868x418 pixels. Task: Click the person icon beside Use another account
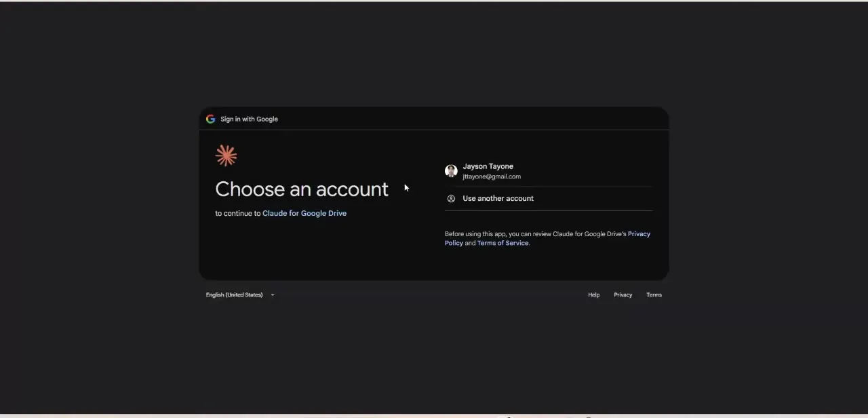(451, 198)
